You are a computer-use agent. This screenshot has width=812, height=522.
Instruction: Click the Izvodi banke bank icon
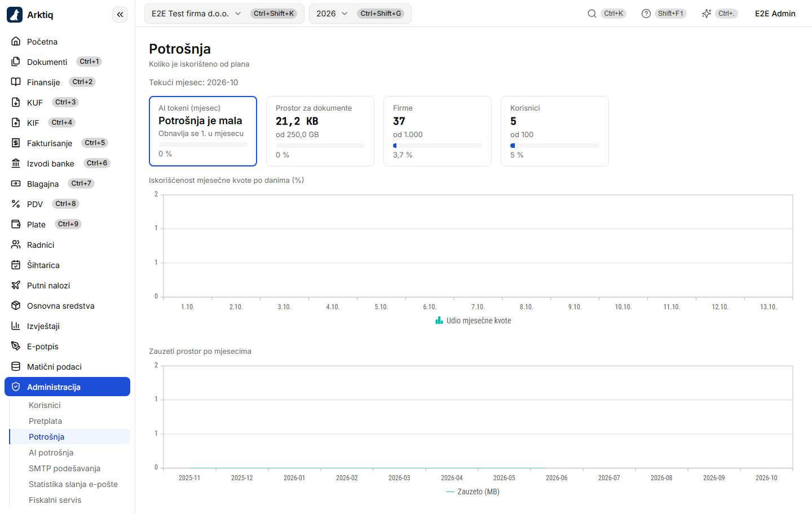[x=16, y=163]
